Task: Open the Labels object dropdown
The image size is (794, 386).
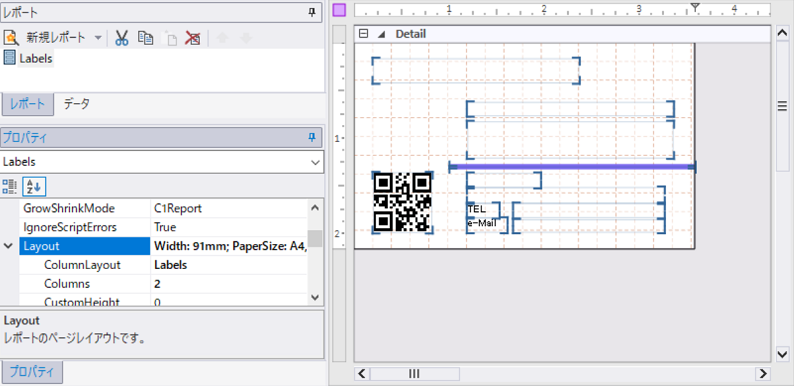Action: coord(315,163)
